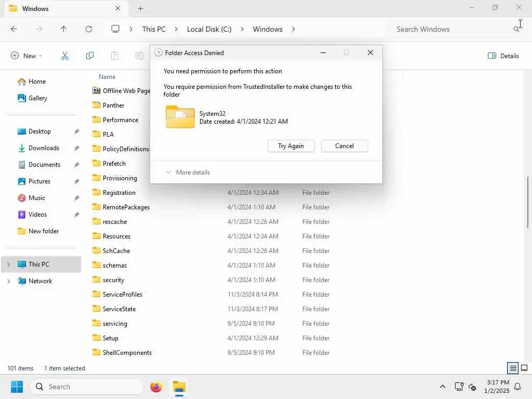Expand Network tree node arrow
Viewport: 532px width, 399px height.
point(8,281)
